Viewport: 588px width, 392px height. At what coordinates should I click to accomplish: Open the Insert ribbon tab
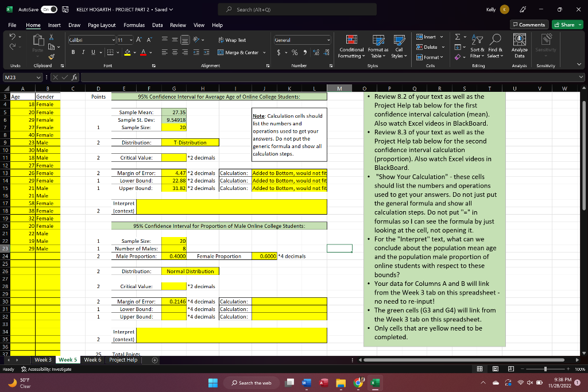pos(55,25)
